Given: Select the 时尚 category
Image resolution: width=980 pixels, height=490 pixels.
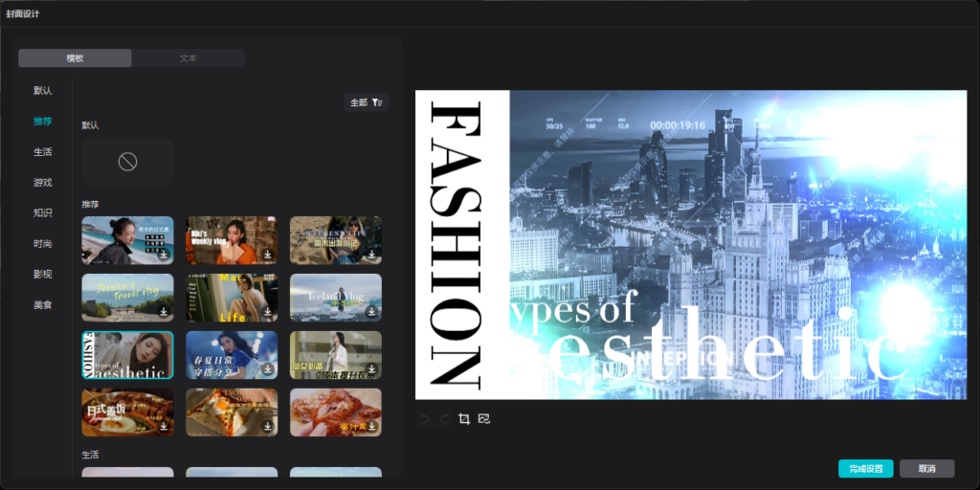Looking at the screenshot, I should (x=42, y=244).
